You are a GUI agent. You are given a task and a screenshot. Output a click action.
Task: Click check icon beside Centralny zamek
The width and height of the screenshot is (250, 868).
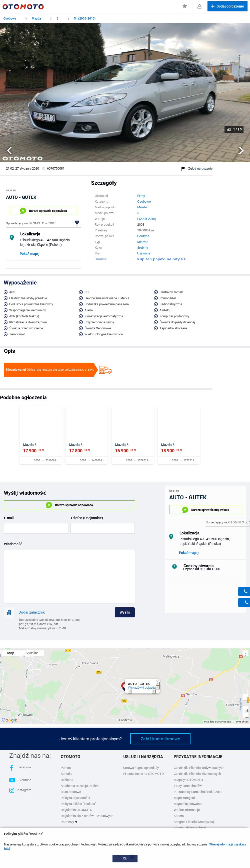tap(156, 292)
